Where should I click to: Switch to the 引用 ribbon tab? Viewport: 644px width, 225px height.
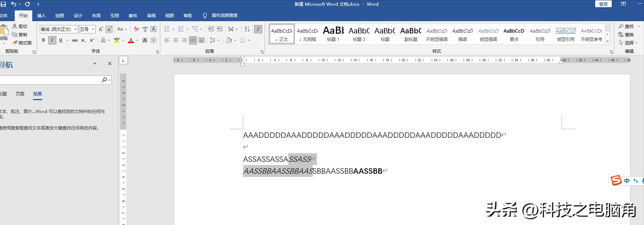[x=115, y=15]
